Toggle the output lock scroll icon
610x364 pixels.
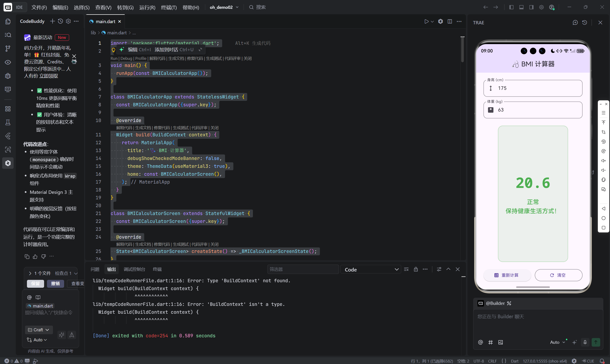(x=416, y=269)
